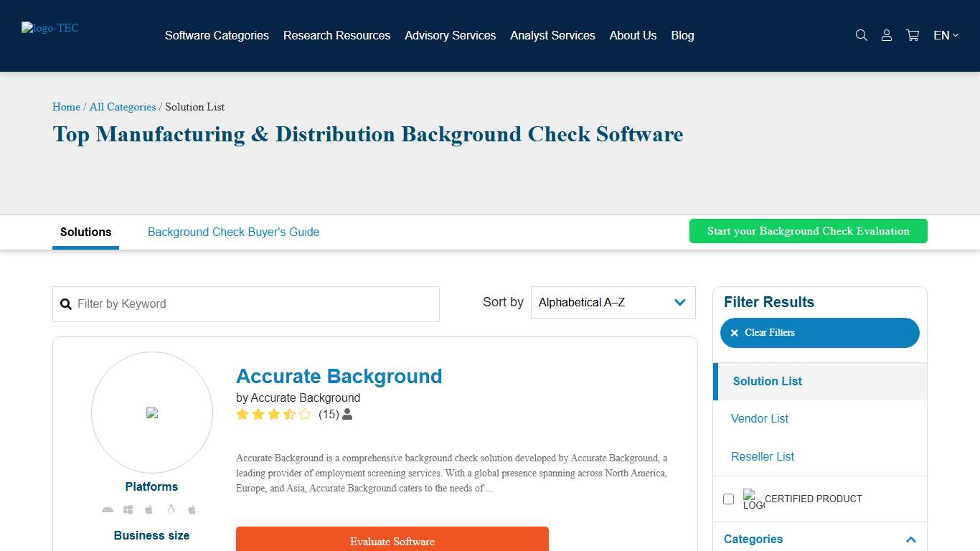This screenshot has height=551, width=980.
Task: Click the reviewer person icon beside rating
Action: pyautogui.click(x=346, y=414)
